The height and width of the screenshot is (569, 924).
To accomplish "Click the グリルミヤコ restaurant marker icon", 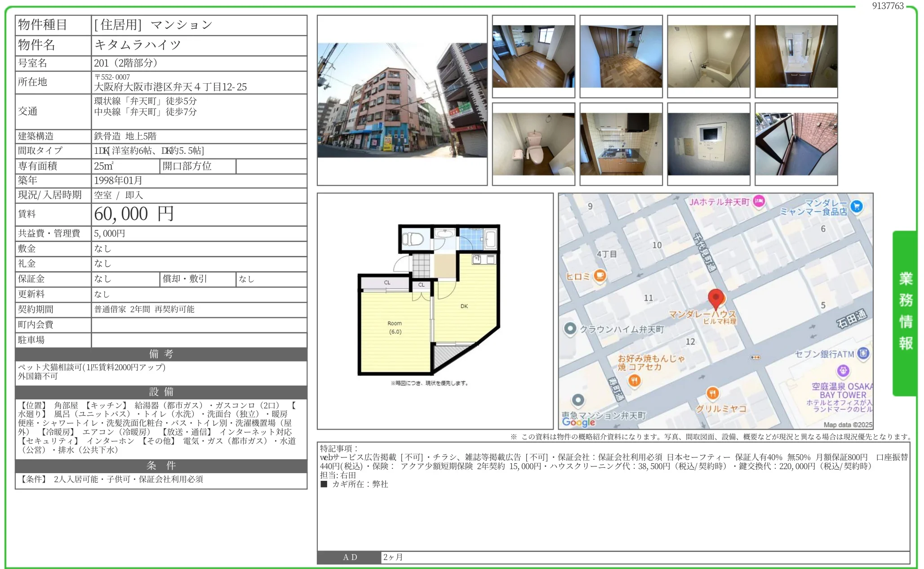I will tap(712, 394).
